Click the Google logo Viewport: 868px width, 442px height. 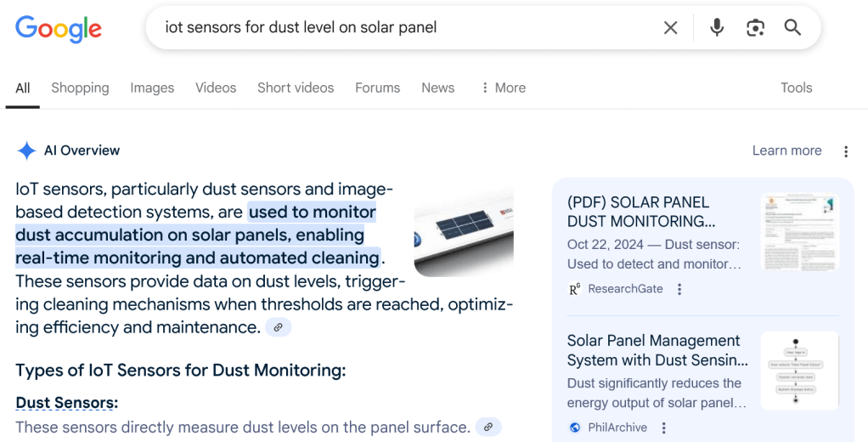(x=59, y=28)
